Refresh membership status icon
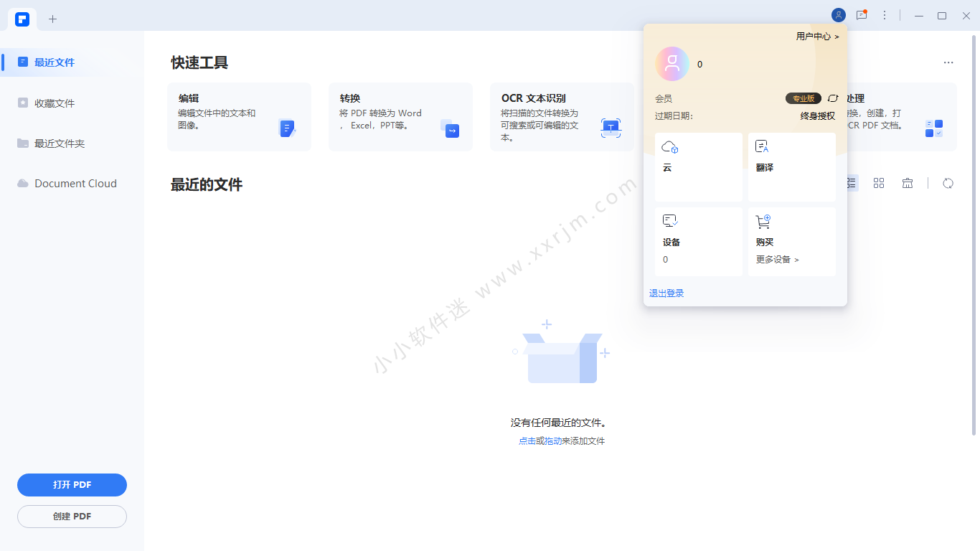The width and height of the screenshot is (980, 551). 833,98
